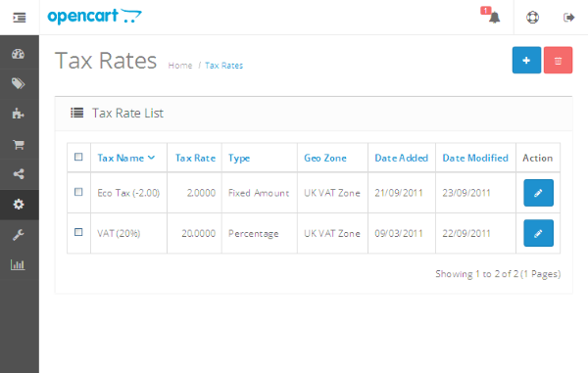588x373 pixels.
Task: Sort by the Type column
Action: [239, 159]
